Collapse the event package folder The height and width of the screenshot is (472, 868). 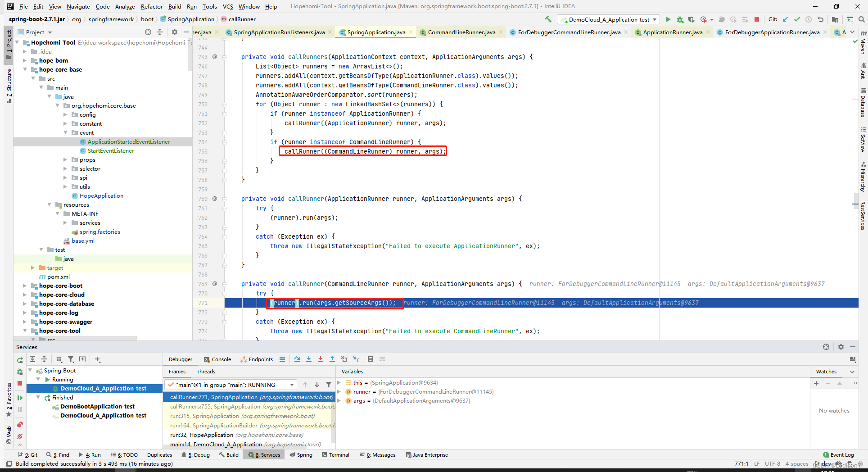(x=65, y=132)
